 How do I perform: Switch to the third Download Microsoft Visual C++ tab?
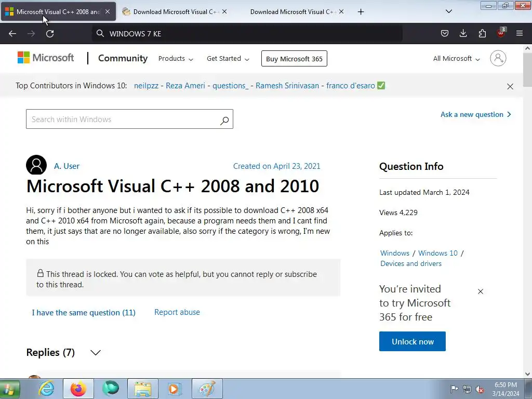pos(292,11)
